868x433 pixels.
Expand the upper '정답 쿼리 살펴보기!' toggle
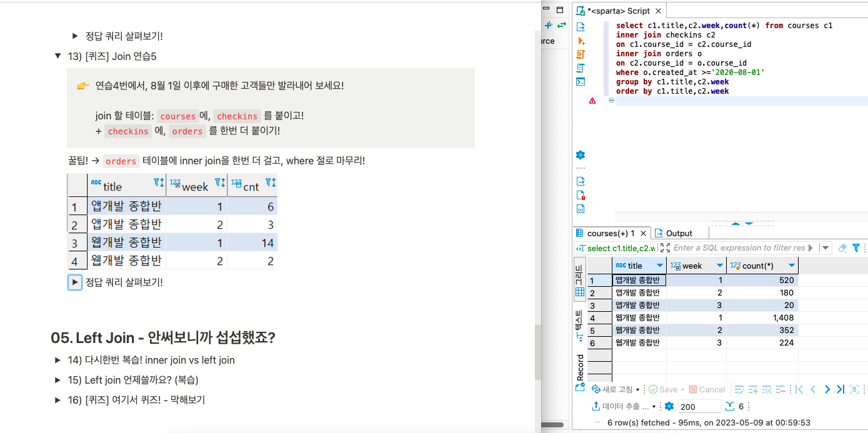click(x=75, y=36)
